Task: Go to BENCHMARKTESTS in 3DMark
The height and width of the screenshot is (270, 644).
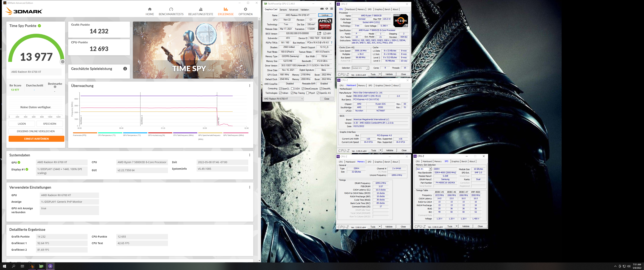Action: click(171, 11)
